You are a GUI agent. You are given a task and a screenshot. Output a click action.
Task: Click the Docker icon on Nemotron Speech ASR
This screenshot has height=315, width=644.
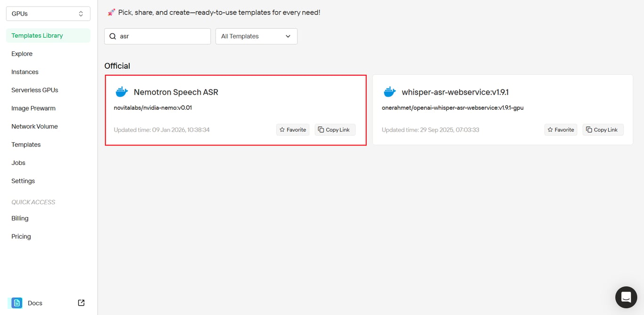tap(122, 92)
